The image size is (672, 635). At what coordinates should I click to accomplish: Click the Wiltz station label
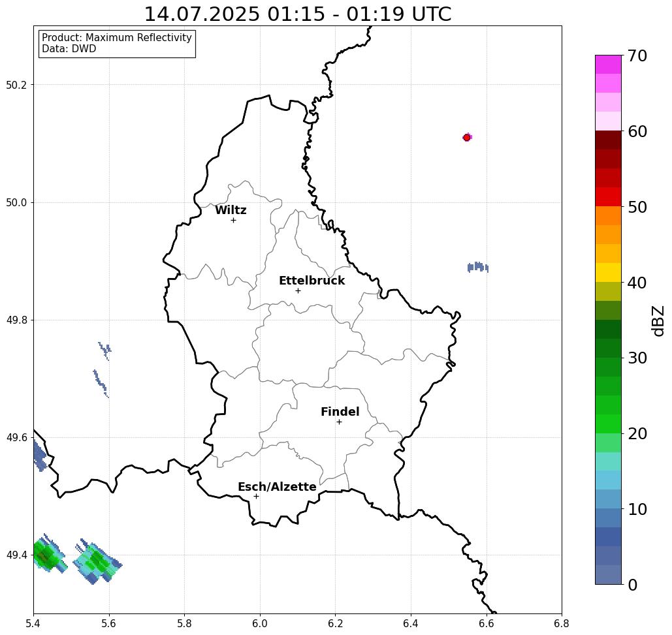click(x=231, y=210)
